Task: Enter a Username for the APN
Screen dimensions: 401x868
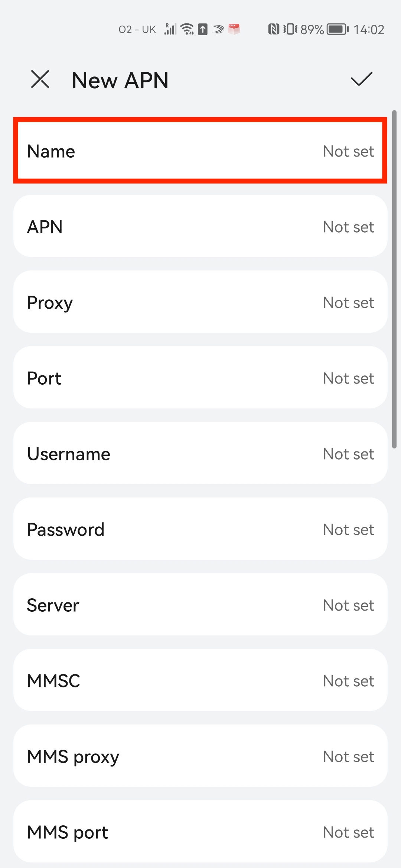Action: coord(200,454)
